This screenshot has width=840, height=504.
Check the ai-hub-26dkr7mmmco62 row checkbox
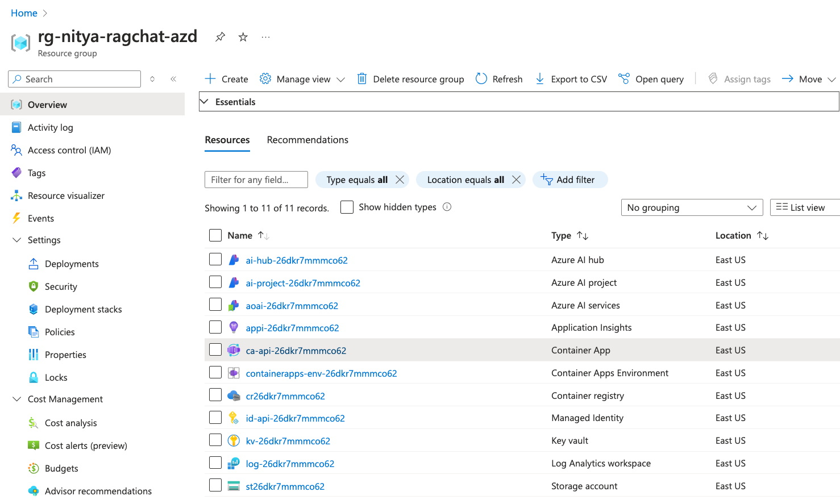tap(215, 259)
